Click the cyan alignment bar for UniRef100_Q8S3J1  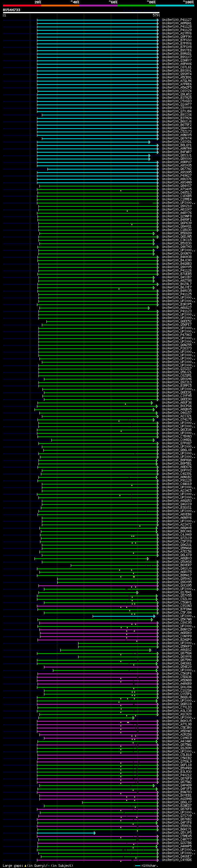pyautogui.click(x=93, y=155)
